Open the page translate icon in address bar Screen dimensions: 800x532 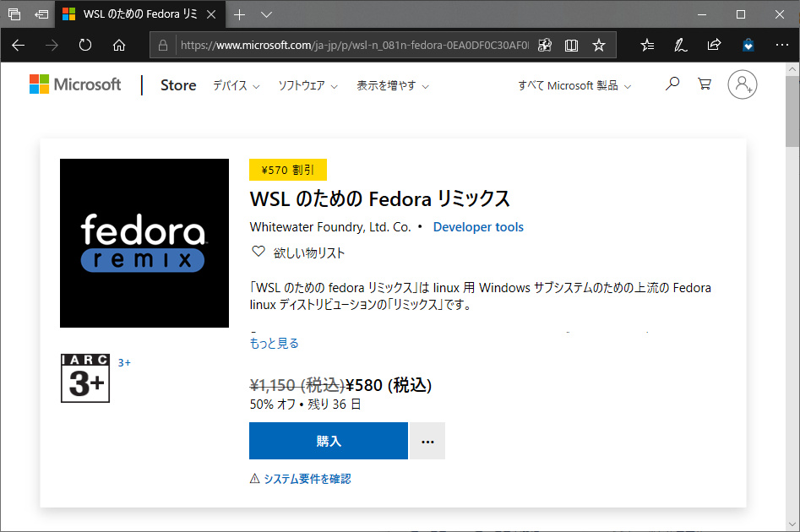[x=545, y=45]
